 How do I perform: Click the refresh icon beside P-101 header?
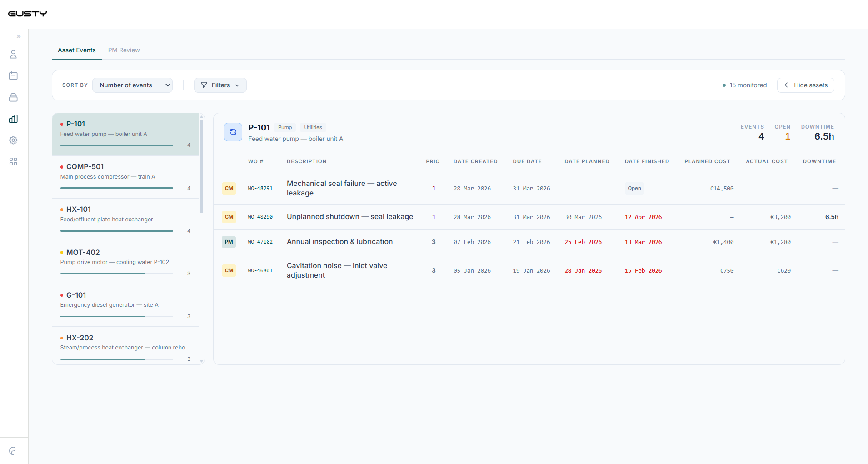tap(233, 132)
